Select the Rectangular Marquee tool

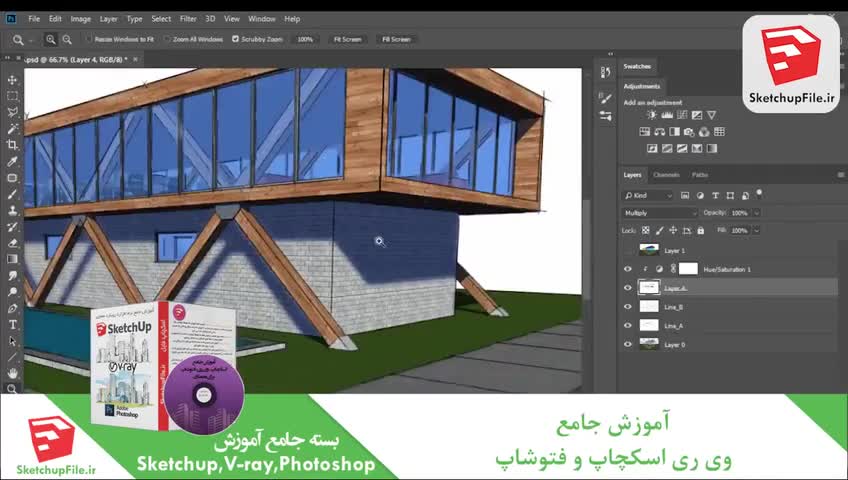[12, 96]
